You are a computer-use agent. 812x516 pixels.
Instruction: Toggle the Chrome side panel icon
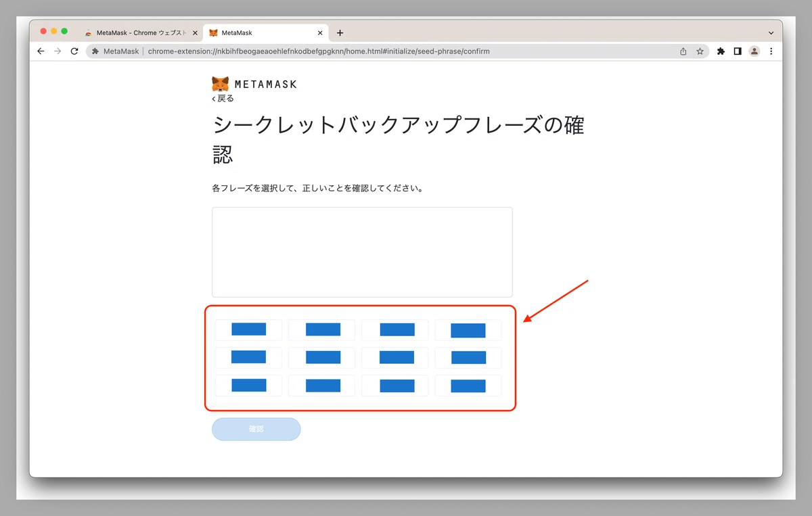point(738,51)
